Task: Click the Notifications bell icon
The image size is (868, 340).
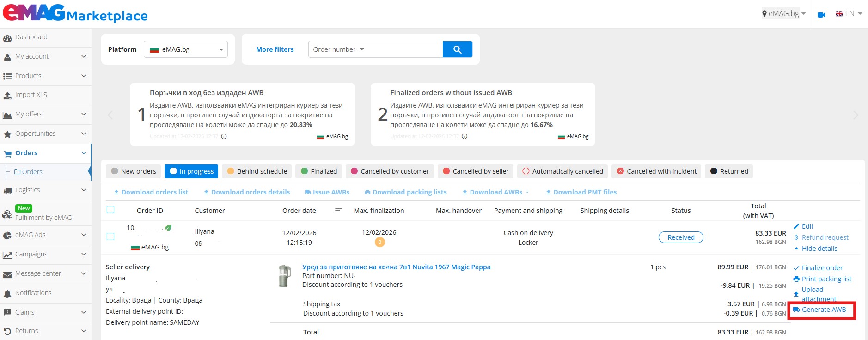Action: [7, 293]
